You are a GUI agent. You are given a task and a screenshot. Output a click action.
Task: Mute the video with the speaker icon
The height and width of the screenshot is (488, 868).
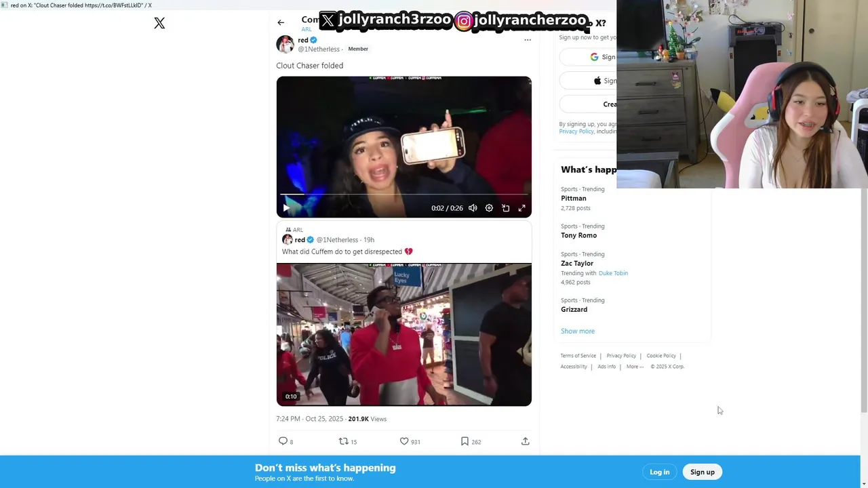(473, 208)
